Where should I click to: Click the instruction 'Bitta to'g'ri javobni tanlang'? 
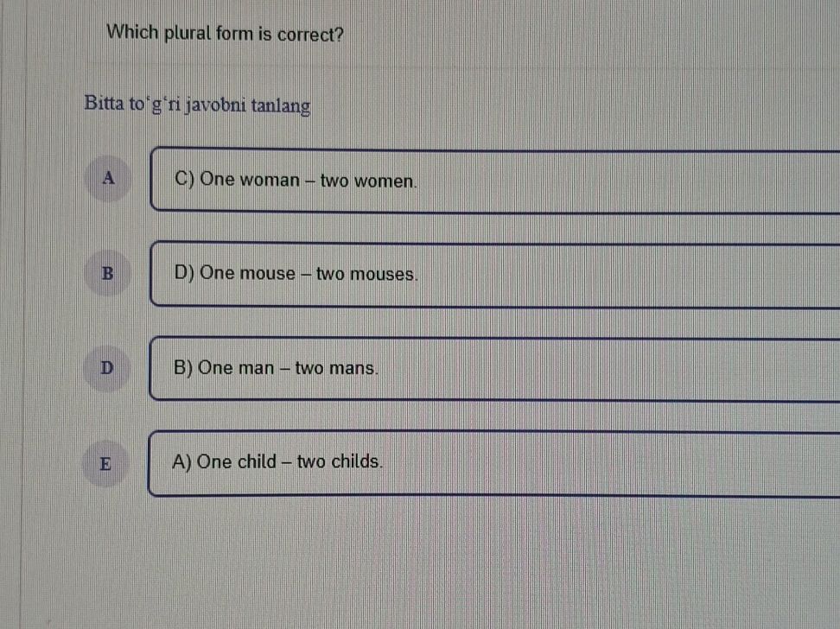197,105
